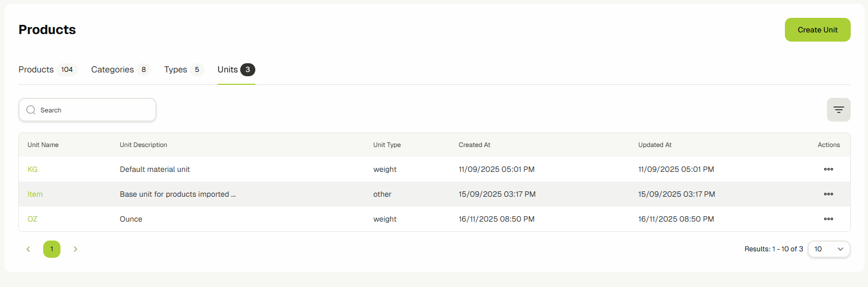
Task: Select the Units tab
Action: pyautogui.click(x=228, y=70)
